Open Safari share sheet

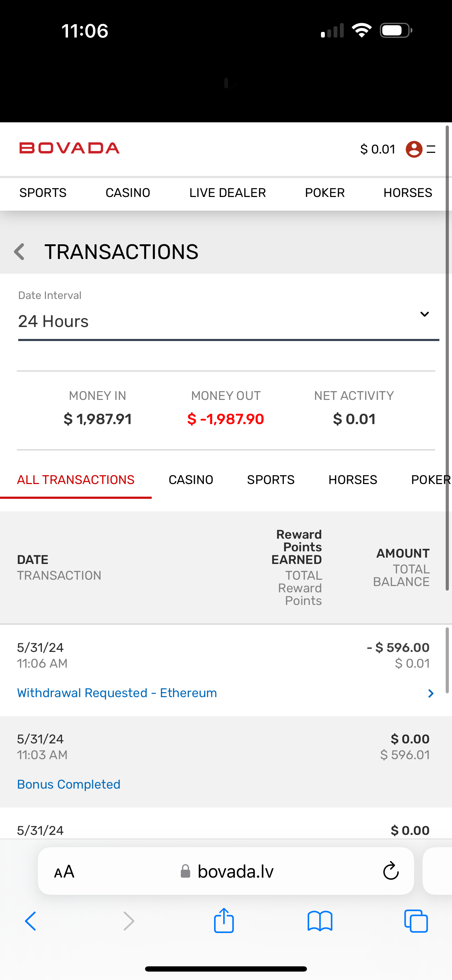click(224, 921)
